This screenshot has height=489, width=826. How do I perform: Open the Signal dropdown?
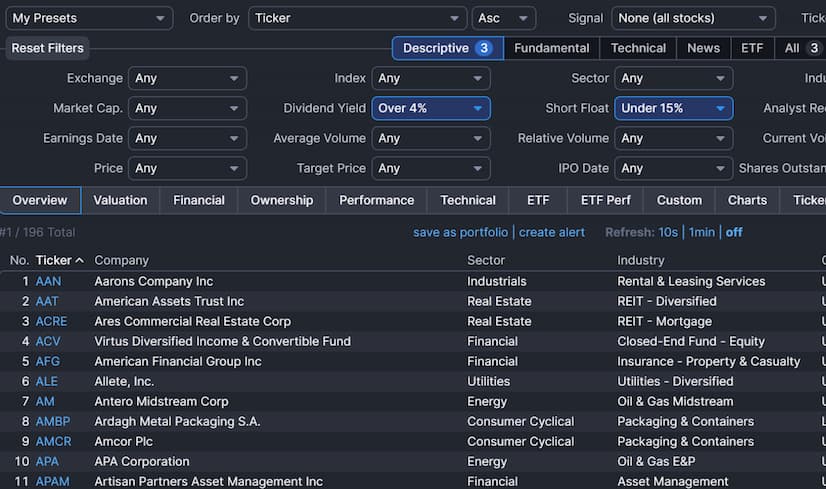point(693,18)
